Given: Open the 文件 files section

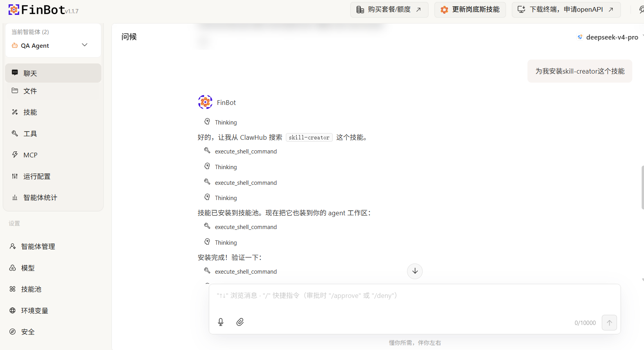Looking at the screenshot, I should pos(53,91).
